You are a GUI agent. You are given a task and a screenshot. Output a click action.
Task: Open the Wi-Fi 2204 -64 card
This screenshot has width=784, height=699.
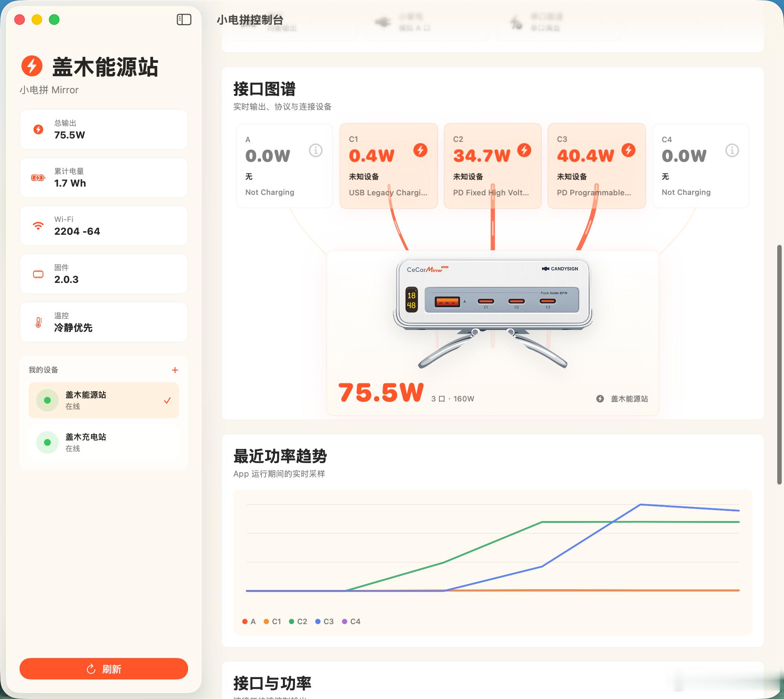point(104,226)
